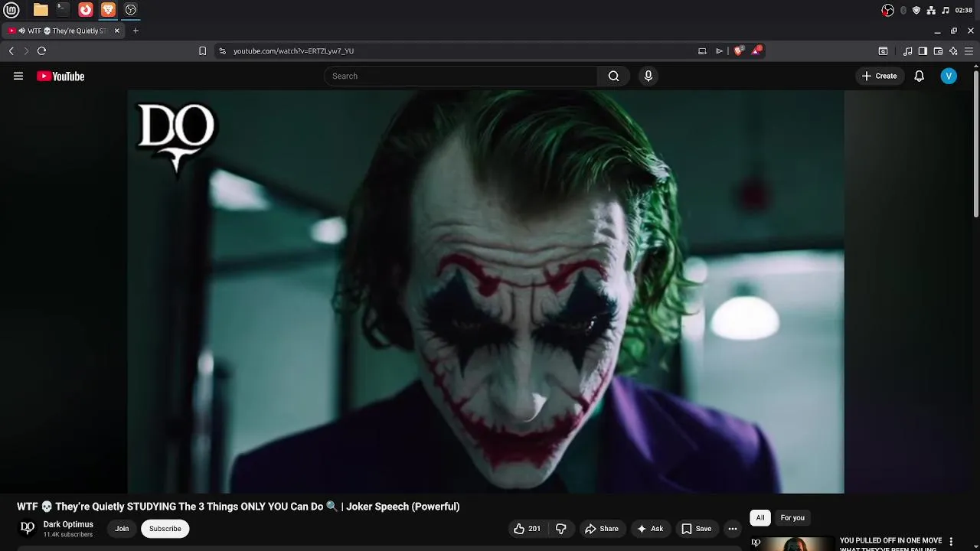The image size is (980, 551).
Task: Click the URL address bar text
Action: click(x=293, y=51)
